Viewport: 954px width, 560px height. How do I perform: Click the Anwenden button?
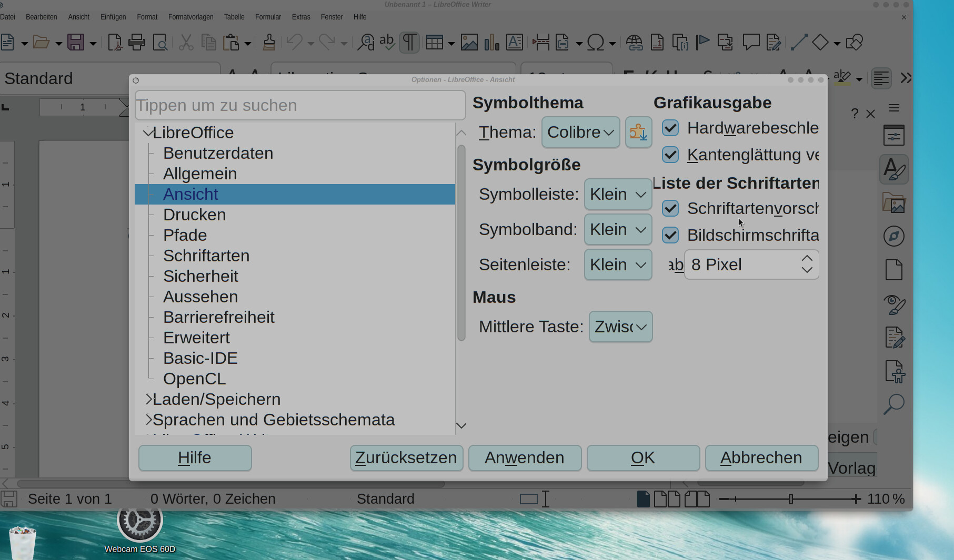[x=525, y=458]
